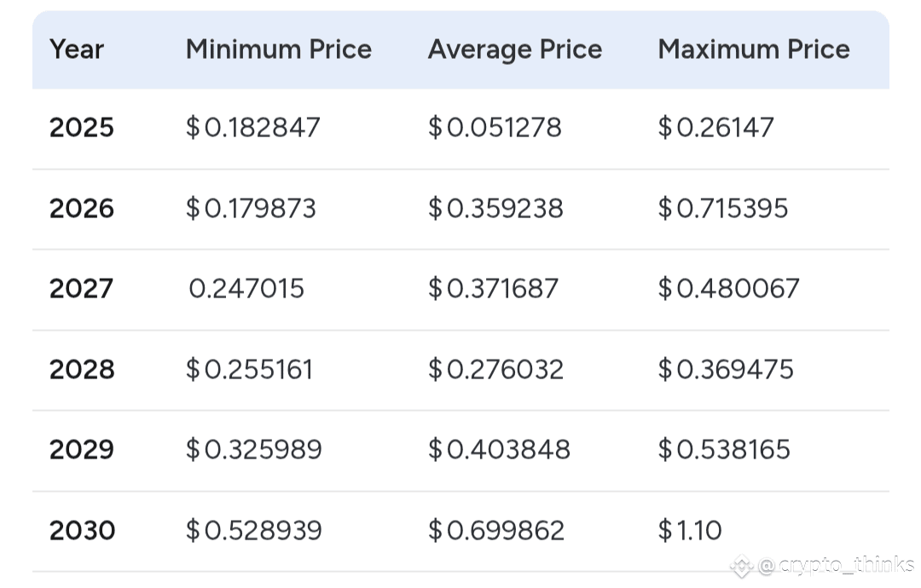This screenshot has width=921, height=588.
Task: Click the $1.10 maximum price cell
Action: [690, 531]
